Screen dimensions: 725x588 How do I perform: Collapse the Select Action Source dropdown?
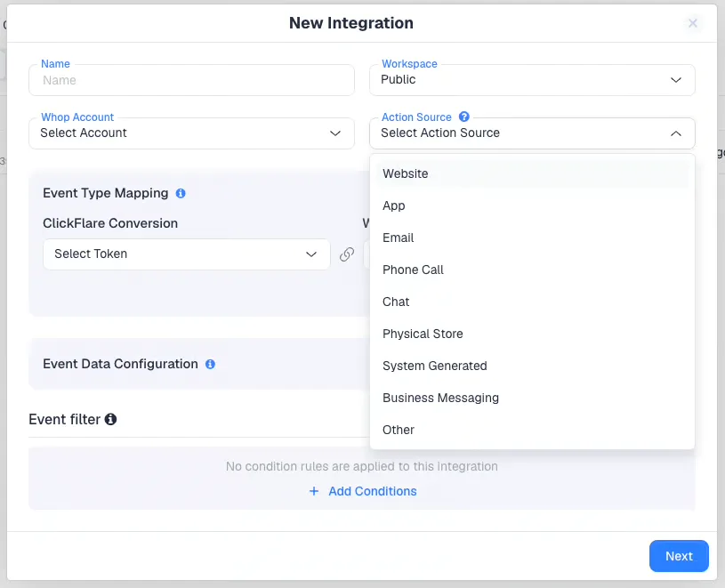tap(532, 133)
